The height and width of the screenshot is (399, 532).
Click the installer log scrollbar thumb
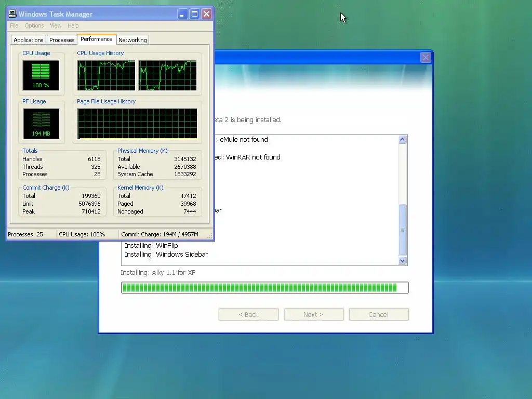click(x=403, y=230)
